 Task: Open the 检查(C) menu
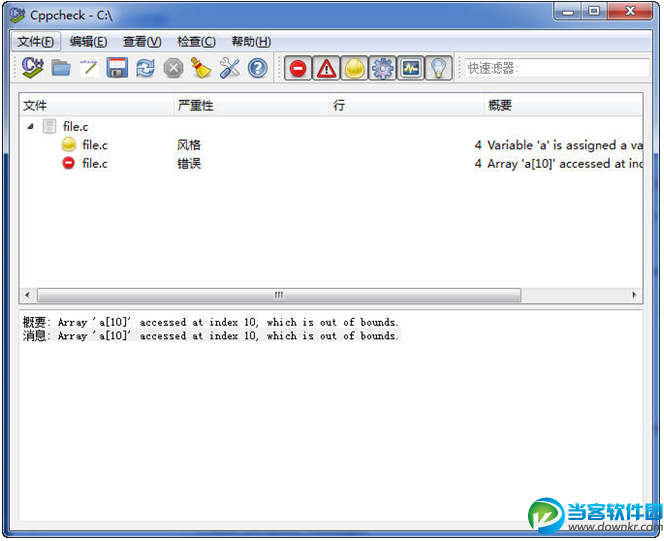click(x=196, y=42)
